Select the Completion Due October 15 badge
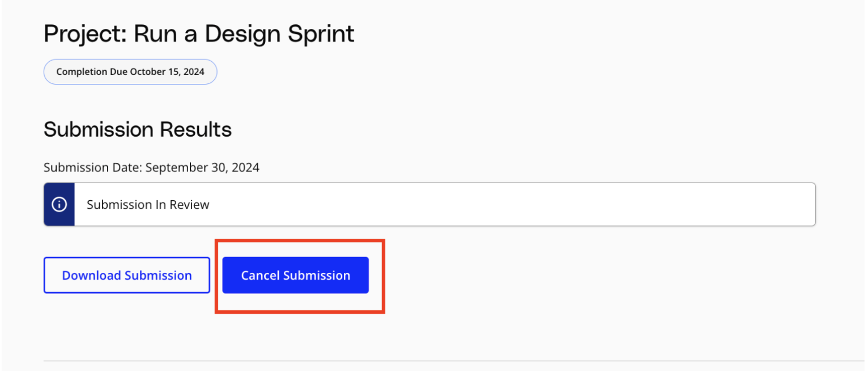The width and height of the screenshot is (868, 371). pos(130,72)
